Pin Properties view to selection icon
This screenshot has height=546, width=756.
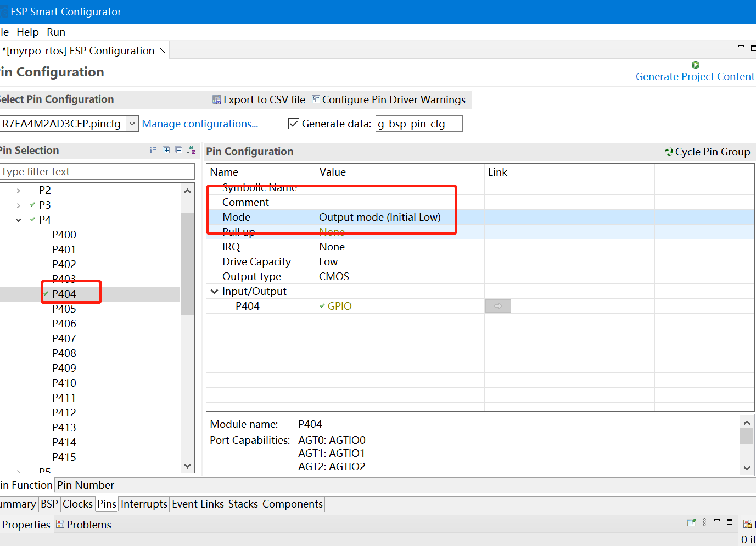click(x=691, y=522)
